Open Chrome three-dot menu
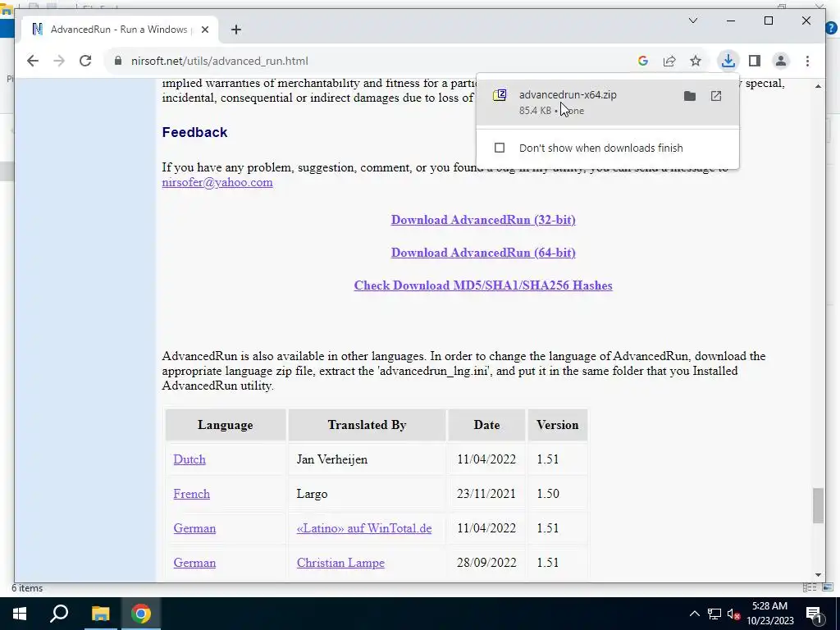This screenshot has width=840, height=630. coord(807,61)
